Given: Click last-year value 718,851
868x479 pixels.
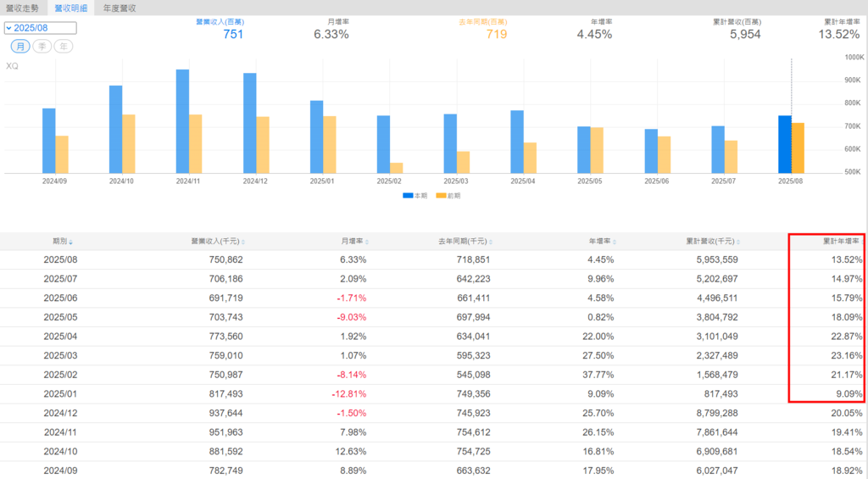Looking at the screenshot, I should tap(473, 259).
